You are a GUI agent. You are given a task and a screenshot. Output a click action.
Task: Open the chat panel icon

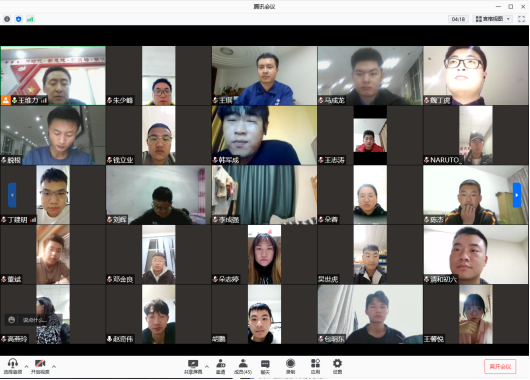click(x=265, y=366)
